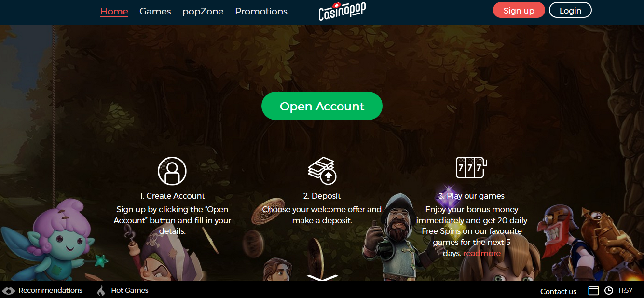644x298 pixels.
Task: Open the Promotions menu item
Action: pos(261,11)
